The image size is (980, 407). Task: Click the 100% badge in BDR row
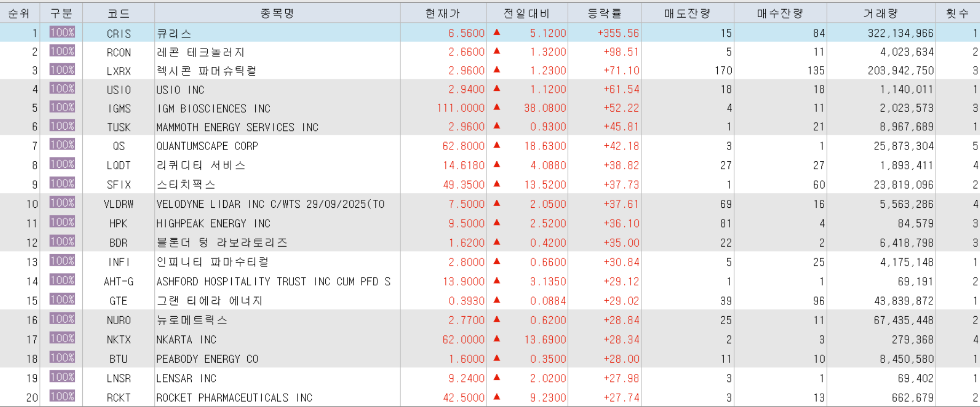[x=62, y=241]
